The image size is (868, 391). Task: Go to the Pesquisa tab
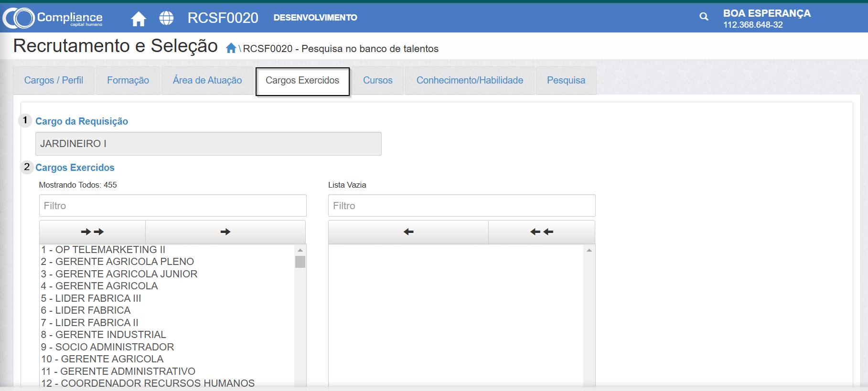[x=566, y=80]
